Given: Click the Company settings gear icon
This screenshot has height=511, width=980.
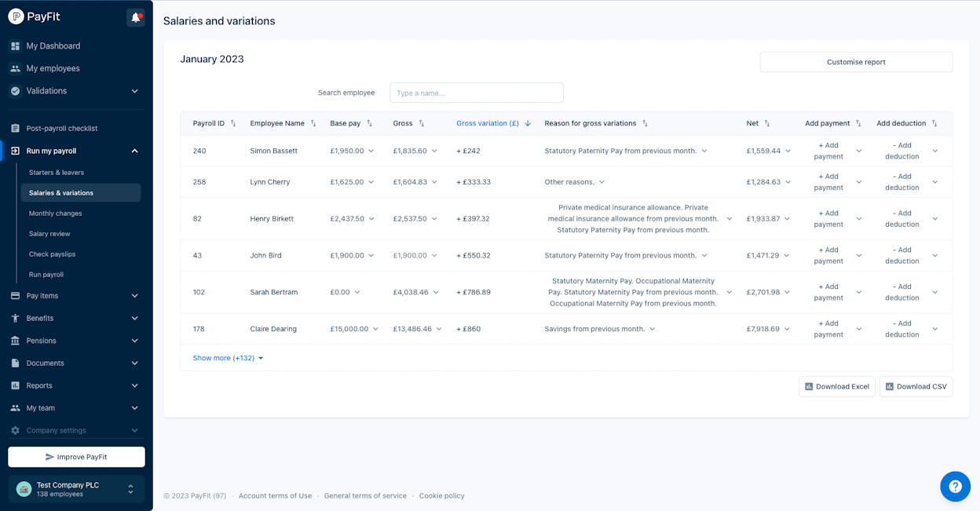Looking at the screenshot, I should [15, 430].
